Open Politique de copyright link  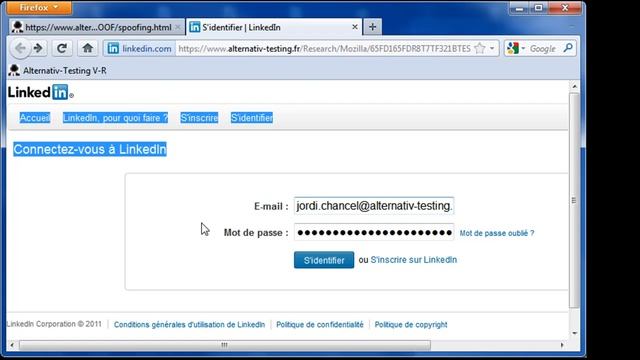(411, 324)
